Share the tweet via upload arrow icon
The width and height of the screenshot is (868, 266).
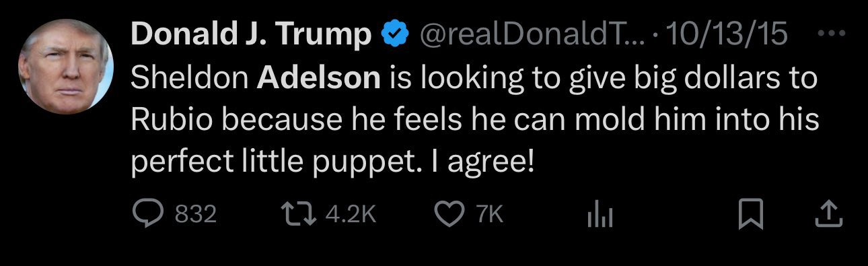(828, 215)
